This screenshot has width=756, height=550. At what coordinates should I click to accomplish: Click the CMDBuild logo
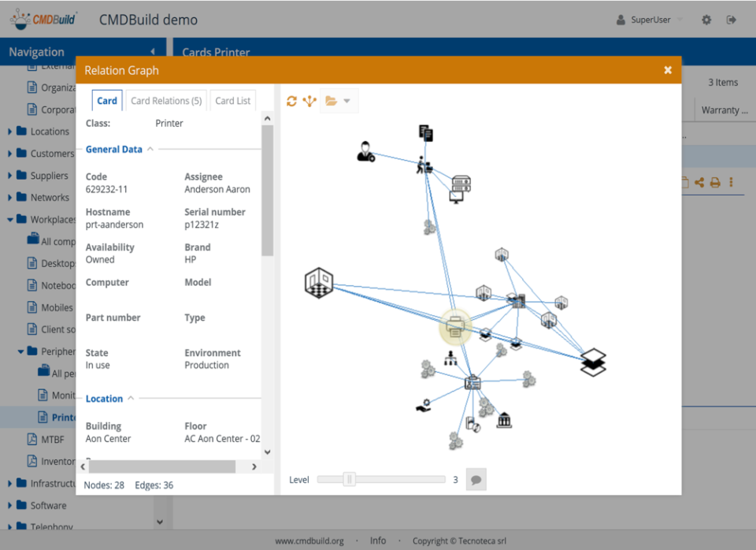43,19
